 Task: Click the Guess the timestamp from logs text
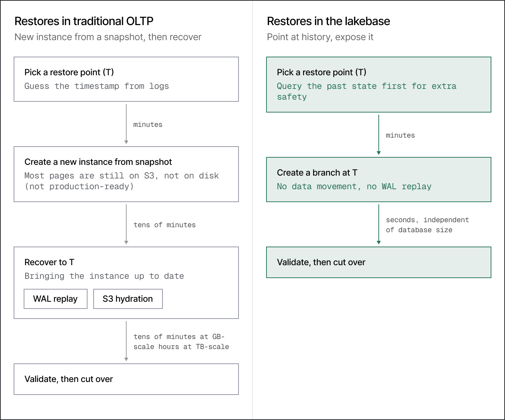coord(97,86)
